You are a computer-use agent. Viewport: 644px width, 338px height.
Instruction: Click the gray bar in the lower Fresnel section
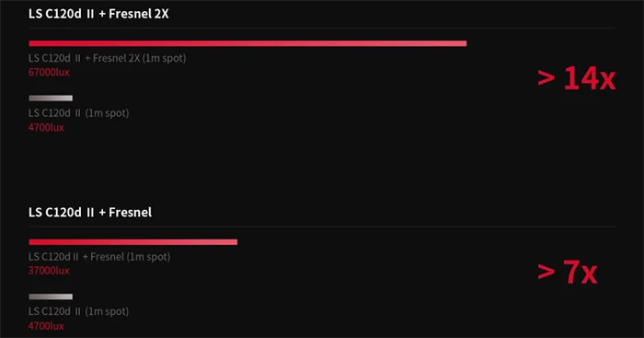pyautogui.click(x=51, y=297)
